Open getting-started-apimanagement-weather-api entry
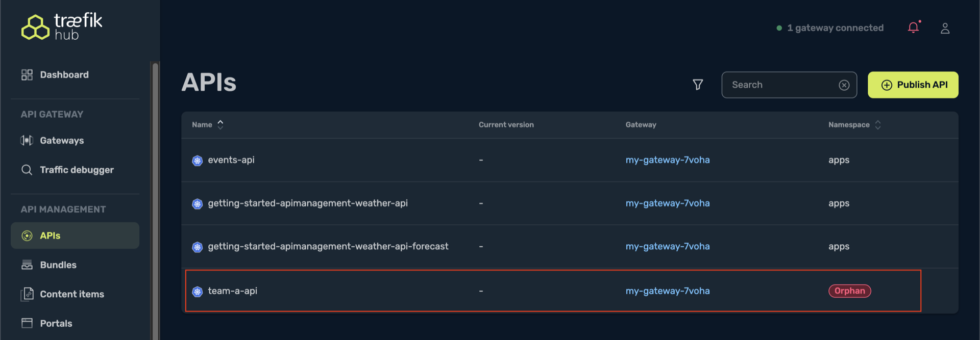 point(570,203)
